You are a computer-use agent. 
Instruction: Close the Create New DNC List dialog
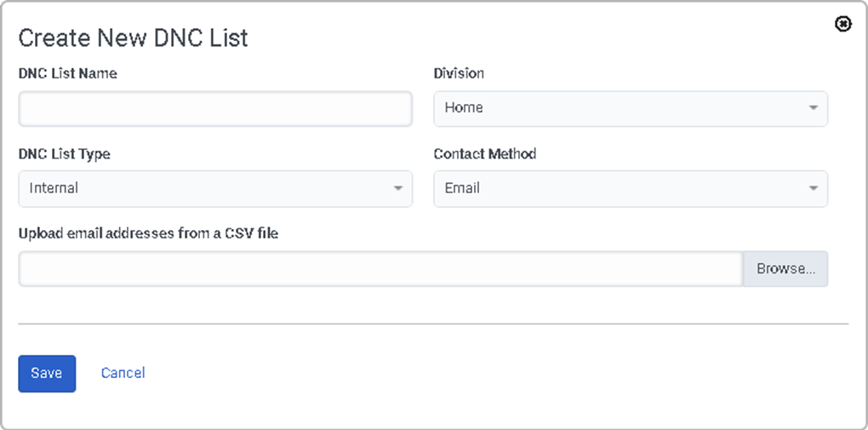pyautogui.click(x=842, y=24)
